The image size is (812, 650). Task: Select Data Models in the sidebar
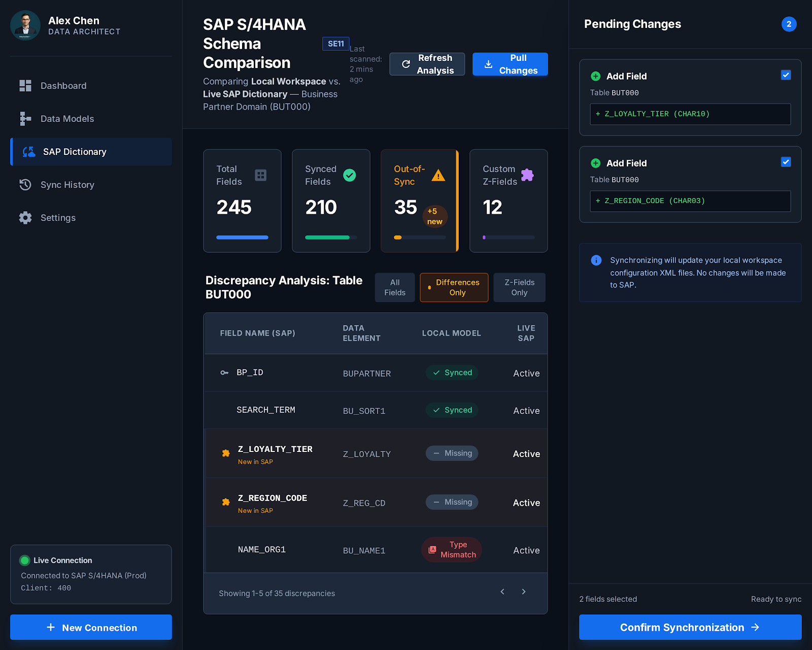[x=66, y=118]
